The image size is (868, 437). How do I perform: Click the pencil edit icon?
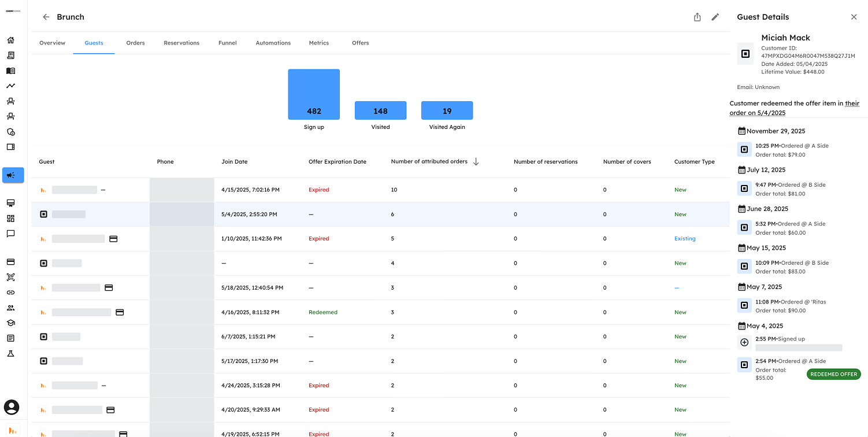(x=715, y=17)
